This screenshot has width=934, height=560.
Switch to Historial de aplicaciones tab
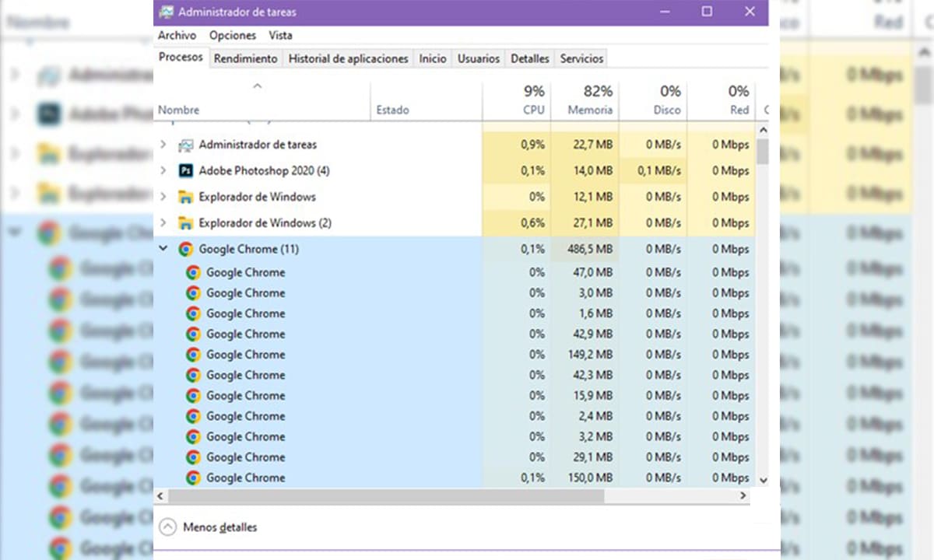tap(348, 58)
